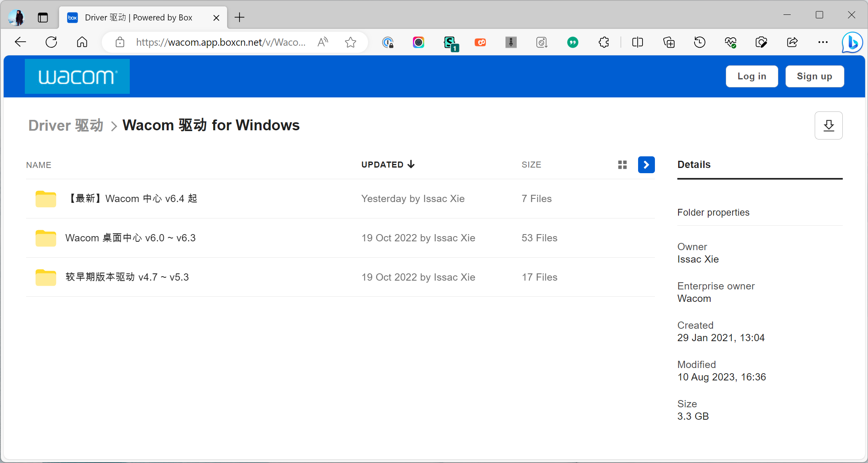Open the browser home page
The height and width of the screenshot is (463, 868).
pos(82,42)
